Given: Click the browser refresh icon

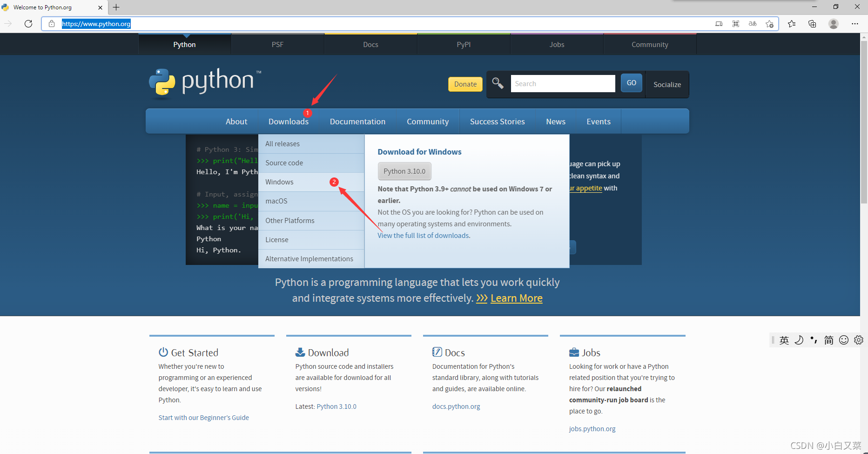Looking at the screenshot, I should tap(28, 24).
